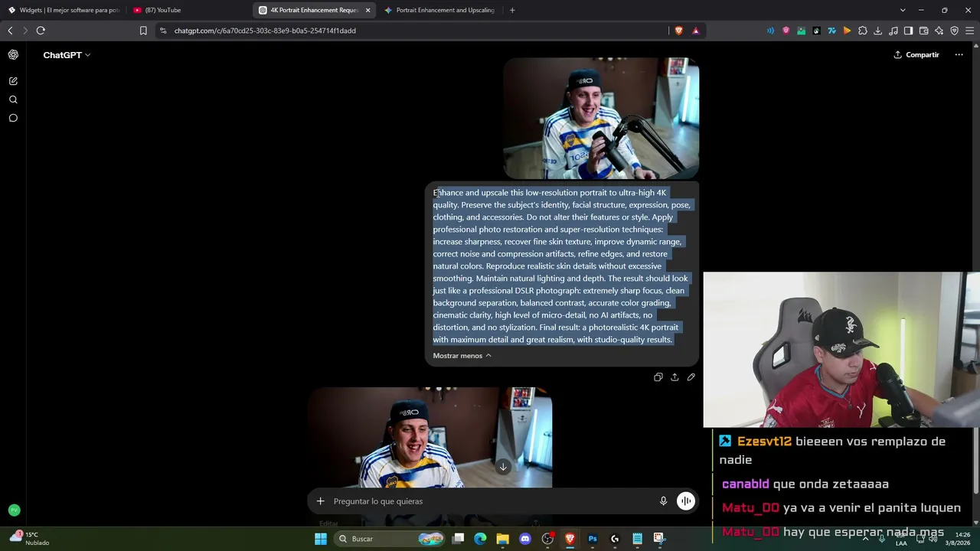
Task: Open Logitech G Hub from the taskbar
Action: 615,539
